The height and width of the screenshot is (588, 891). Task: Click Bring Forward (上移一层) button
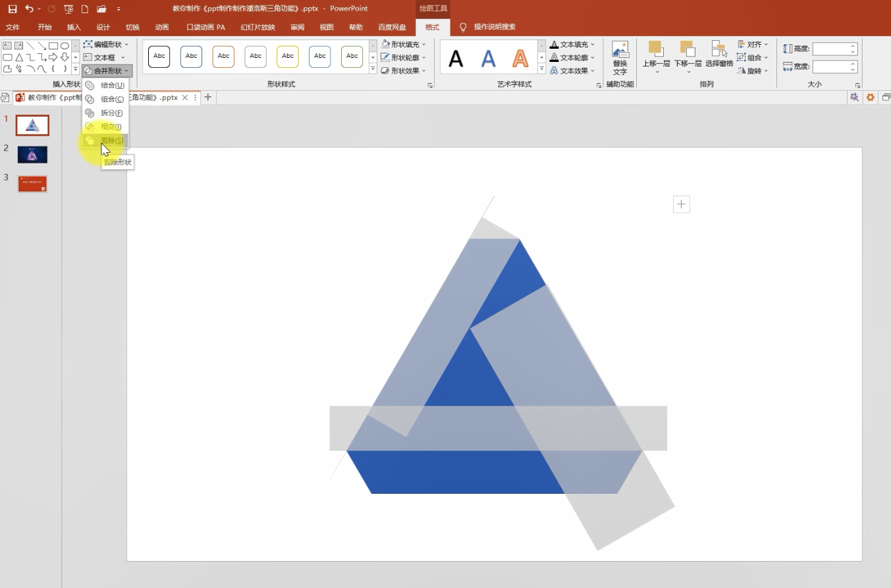[657, 57]
